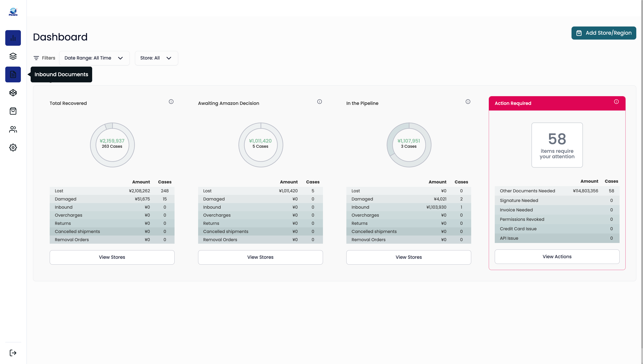Screen dimensions: 643x364
Task: Click View Stores under Awaiting Amazon Decision
Action: (260, 257)
